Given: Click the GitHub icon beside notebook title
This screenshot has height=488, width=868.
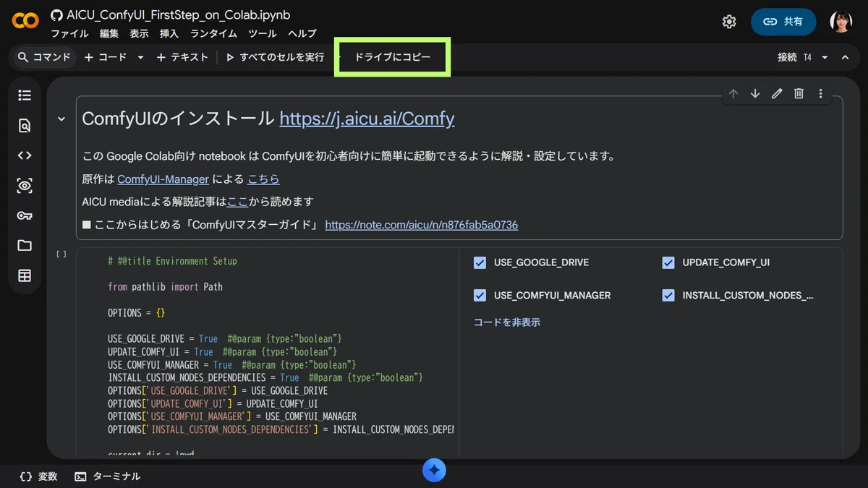Looking at the screenshot, I should (56, 15).
